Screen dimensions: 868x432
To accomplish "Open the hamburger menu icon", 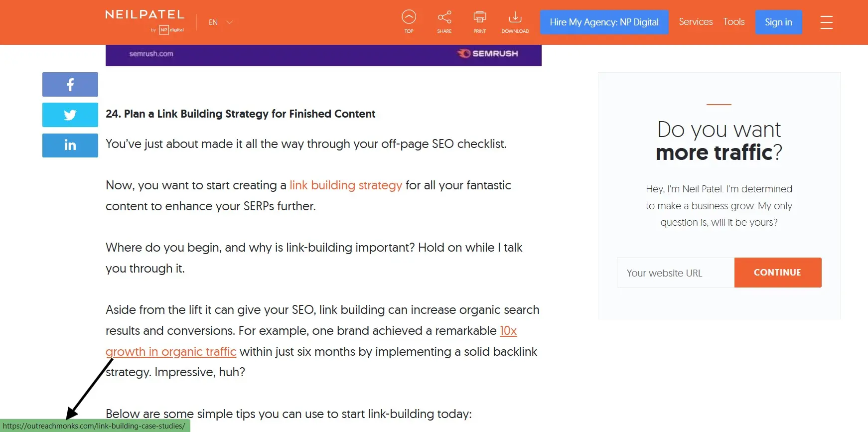I will (826, 22).
